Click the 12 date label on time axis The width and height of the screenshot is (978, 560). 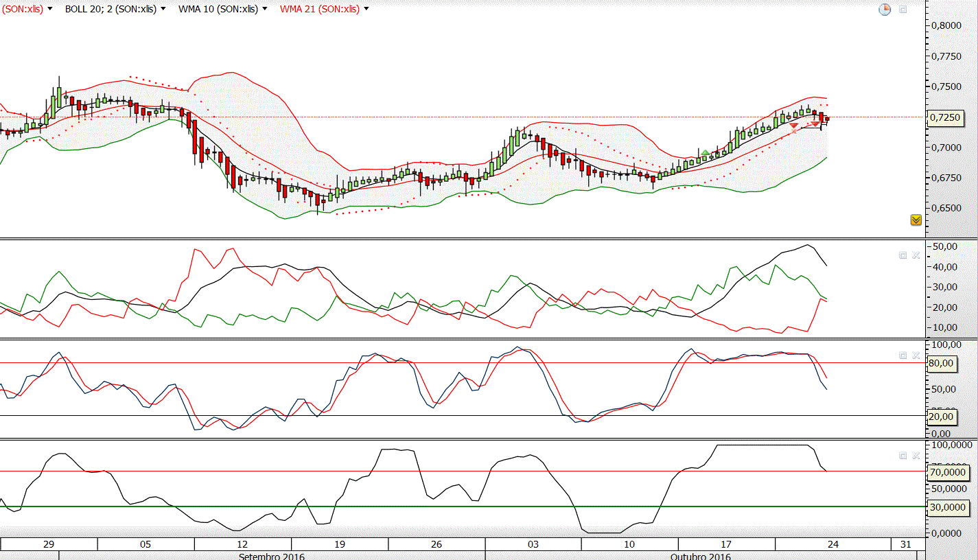coord(242,544)
